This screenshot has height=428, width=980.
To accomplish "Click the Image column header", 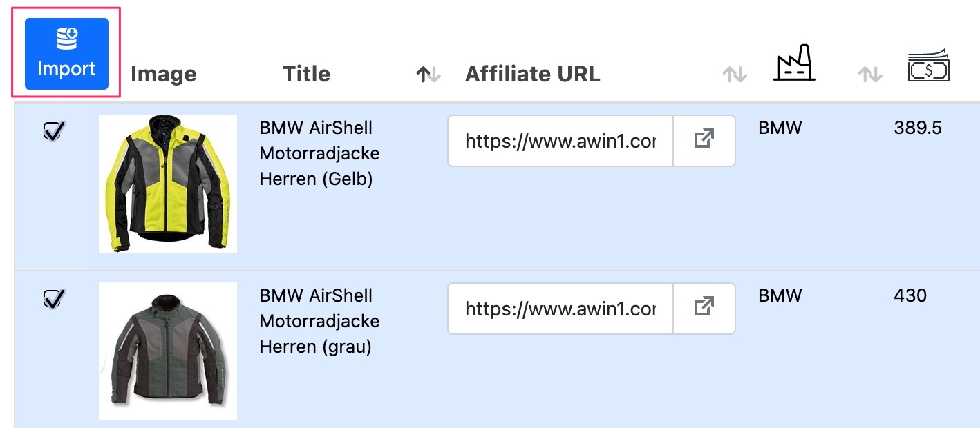I will pos(163,75).
